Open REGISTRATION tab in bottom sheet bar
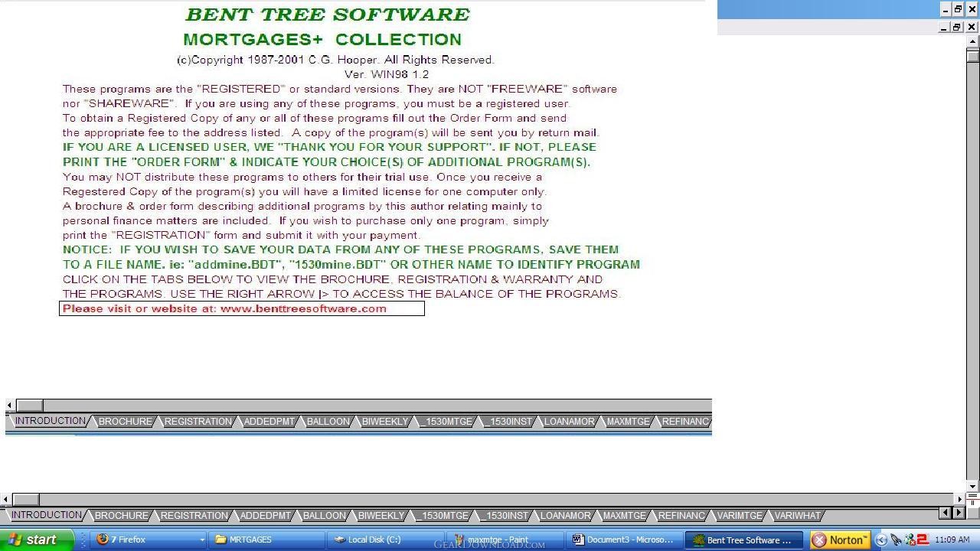Screen dimensions: 980x551 [194, 516]
